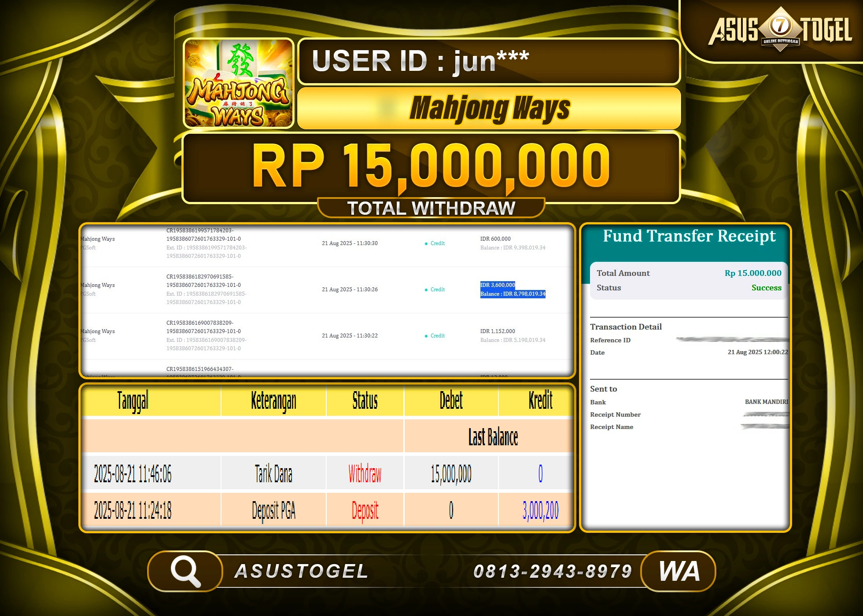Click the USER ID jun*** field

[488, 61]
